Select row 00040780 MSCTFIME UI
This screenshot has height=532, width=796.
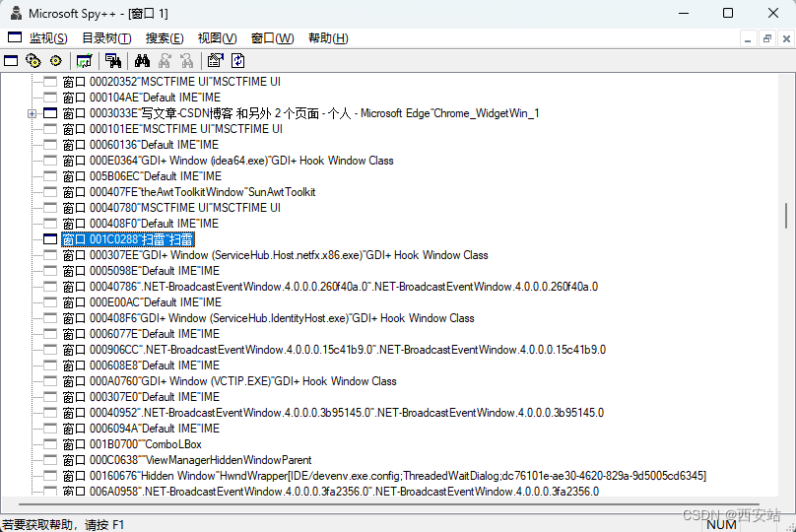coord(171,208)
